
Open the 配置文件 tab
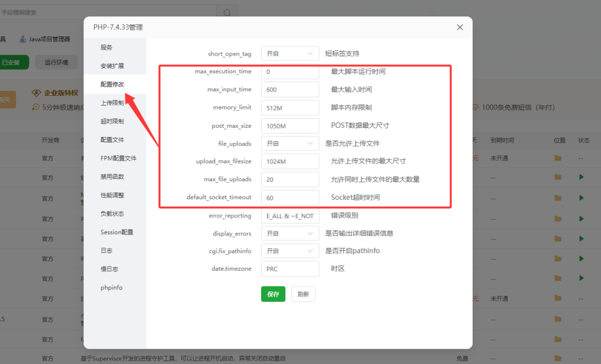coord(115,140)
